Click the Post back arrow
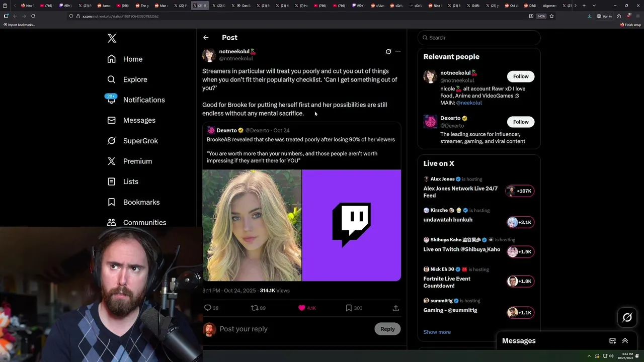Image resolution: width=644 pixels, height=362 pixels. [206, 38]
